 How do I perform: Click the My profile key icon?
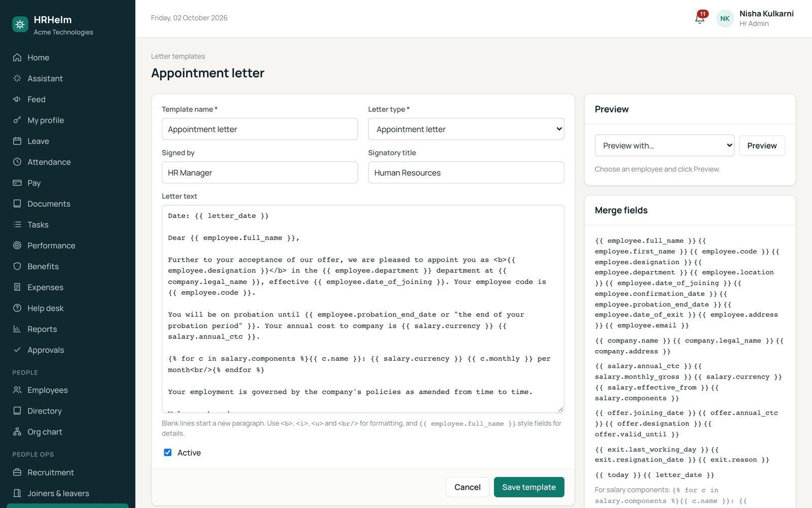click(17, 120)
